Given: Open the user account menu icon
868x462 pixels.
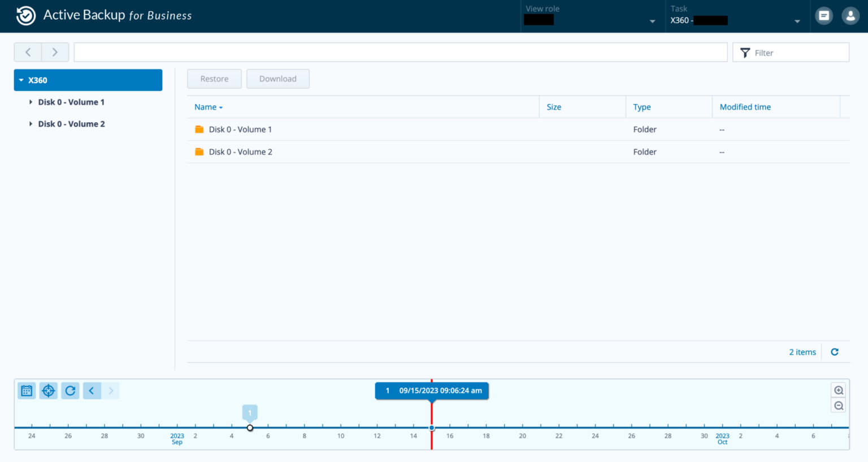Looking at the screenshot, I should pyautogui.click(x=850, y=15).
